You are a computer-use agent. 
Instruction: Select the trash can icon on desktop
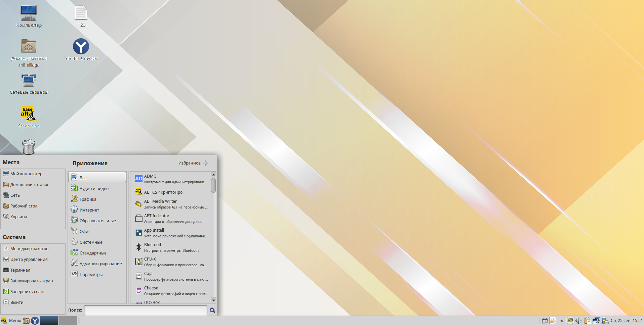pos(29,147)
